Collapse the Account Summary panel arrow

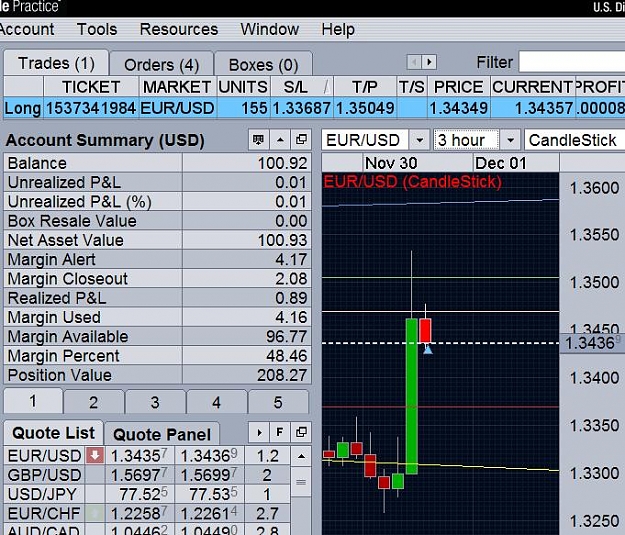tap(280, 140)
